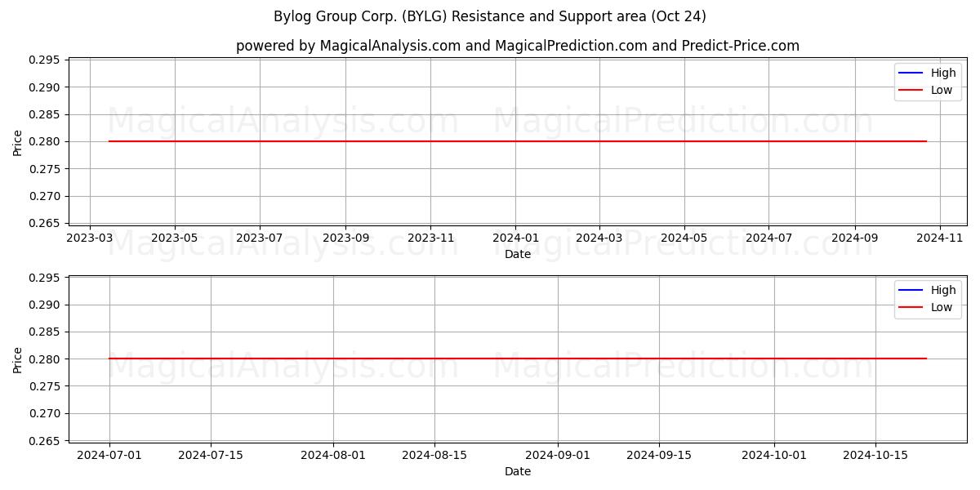Screen dimensions: 980x490
Task: Click the '2024-10-15' tick label
Action: [875, 455]
